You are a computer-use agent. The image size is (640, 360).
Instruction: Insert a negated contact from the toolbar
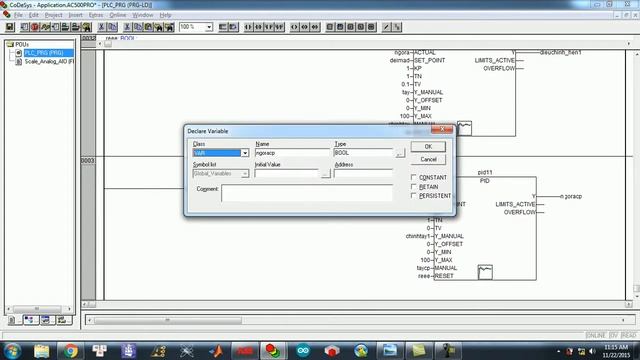pyautogui.click(x=259, y=27)
